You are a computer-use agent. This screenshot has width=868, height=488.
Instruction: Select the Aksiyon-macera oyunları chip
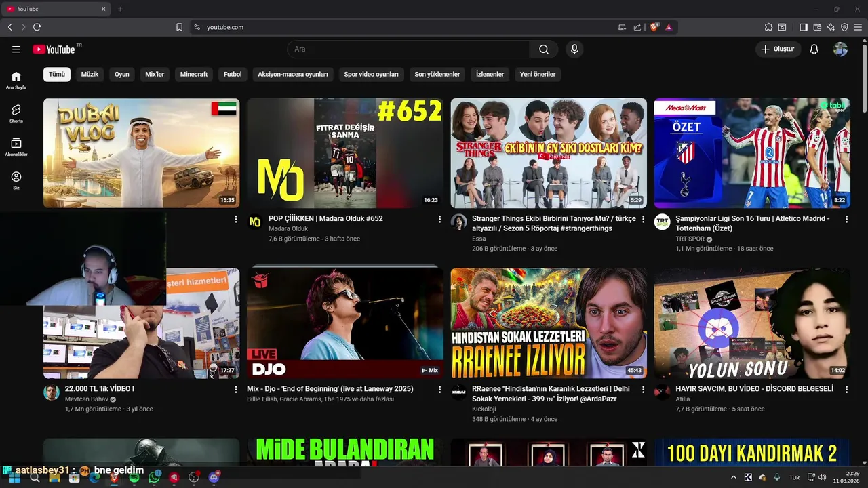(293, 75)
